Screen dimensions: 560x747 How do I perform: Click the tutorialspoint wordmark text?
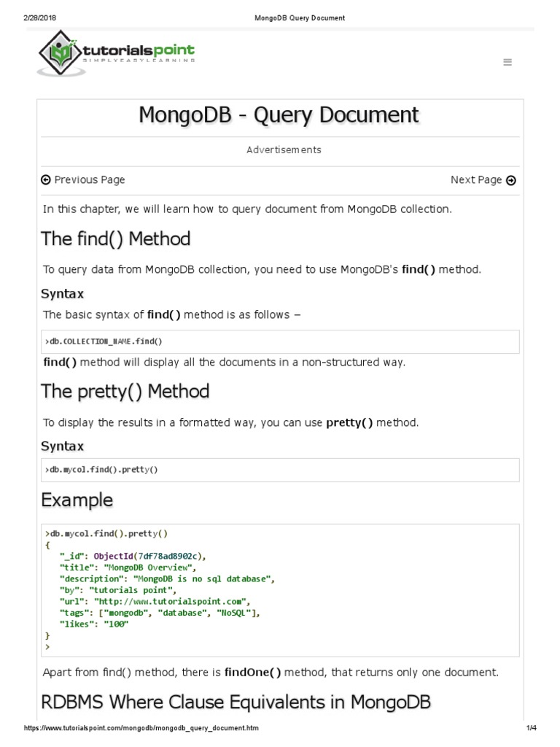point(137,51)
